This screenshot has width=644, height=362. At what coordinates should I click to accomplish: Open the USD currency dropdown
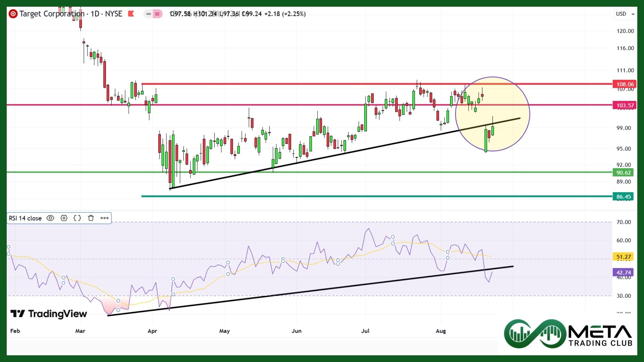tap(625, 14)
